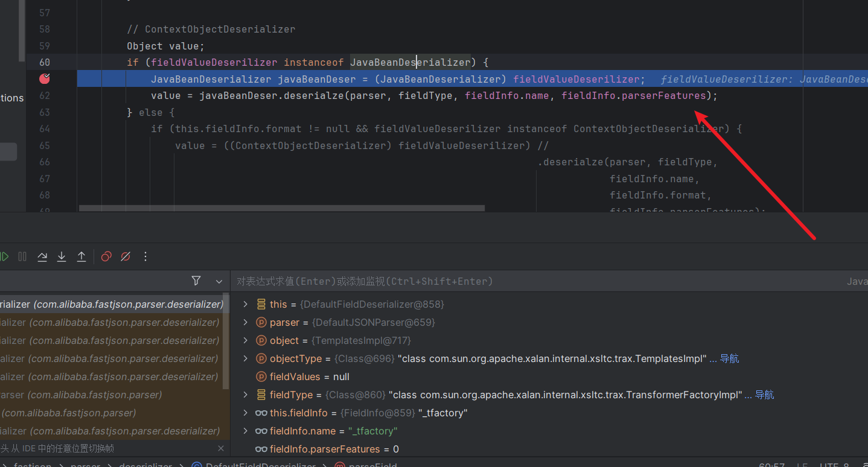Click line number 60 in the gutter

click(x=45, y=62)
